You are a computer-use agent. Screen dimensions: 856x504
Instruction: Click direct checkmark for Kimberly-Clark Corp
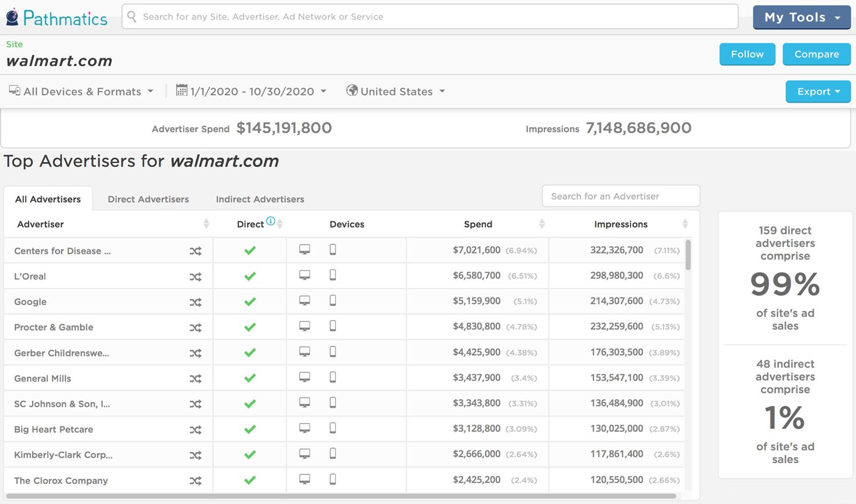250,455
